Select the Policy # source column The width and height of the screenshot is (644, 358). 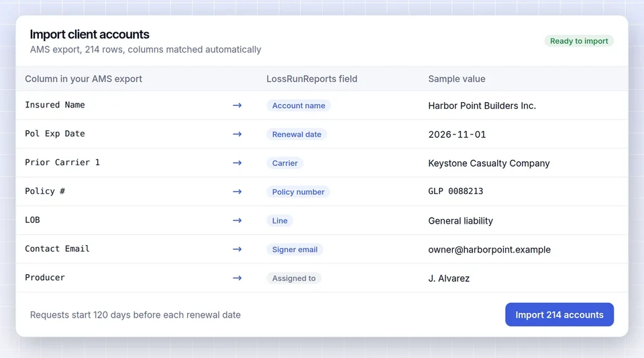pyautogui.click(x=45, y=191)
